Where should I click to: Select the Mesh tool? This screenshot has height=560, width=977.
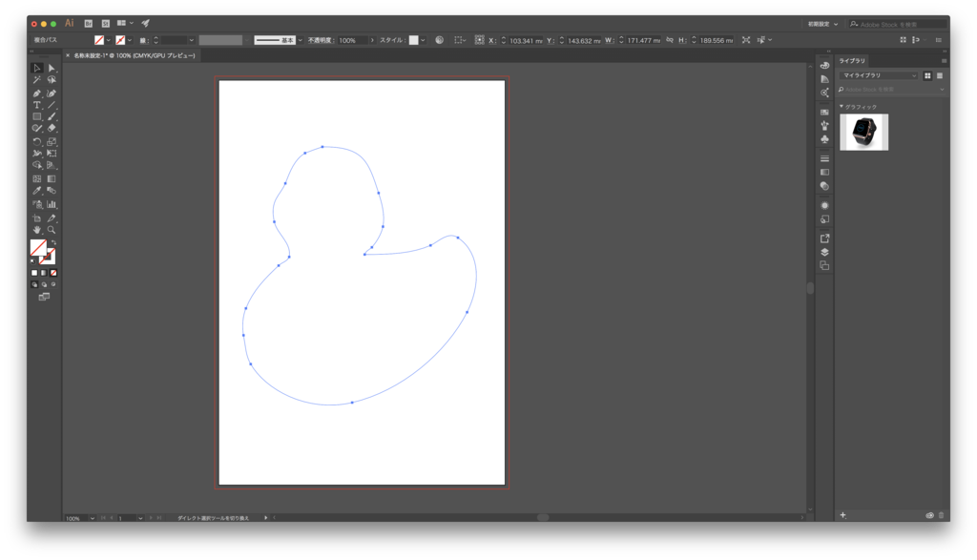tap(37, 178)
